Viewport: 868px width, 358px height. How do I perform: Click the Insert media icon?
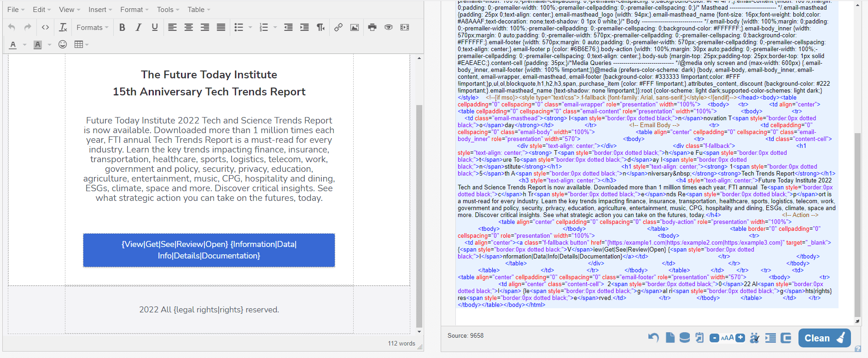(x=405, y=27)
